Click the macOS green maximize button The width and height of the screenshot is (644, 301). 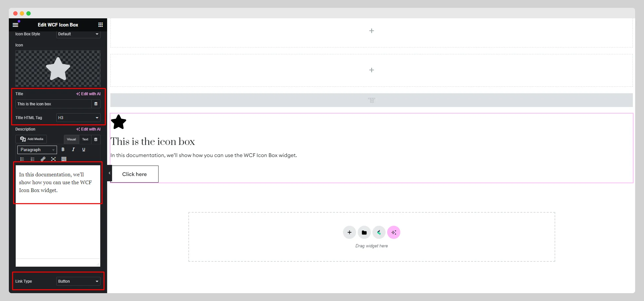click(x=28, y=13)
